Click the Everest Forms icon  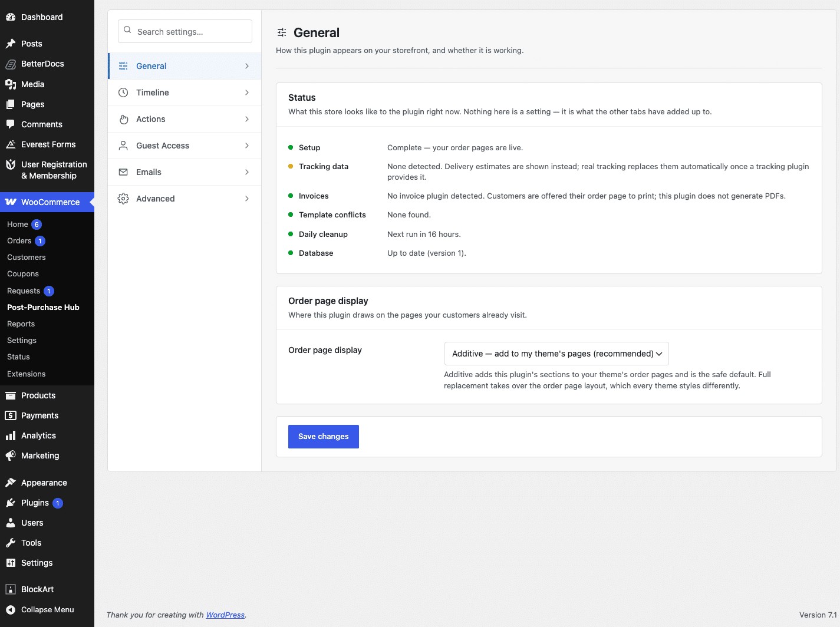[11, 144]
